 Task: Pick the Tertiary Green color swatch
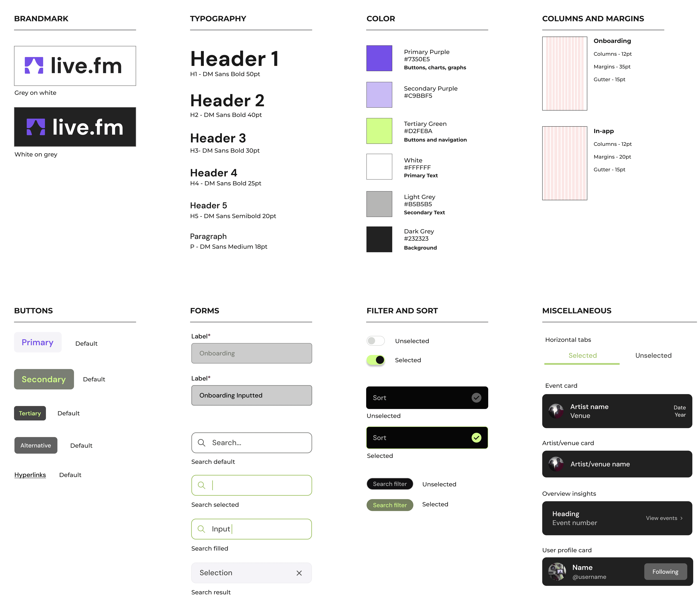coord(379,131)
